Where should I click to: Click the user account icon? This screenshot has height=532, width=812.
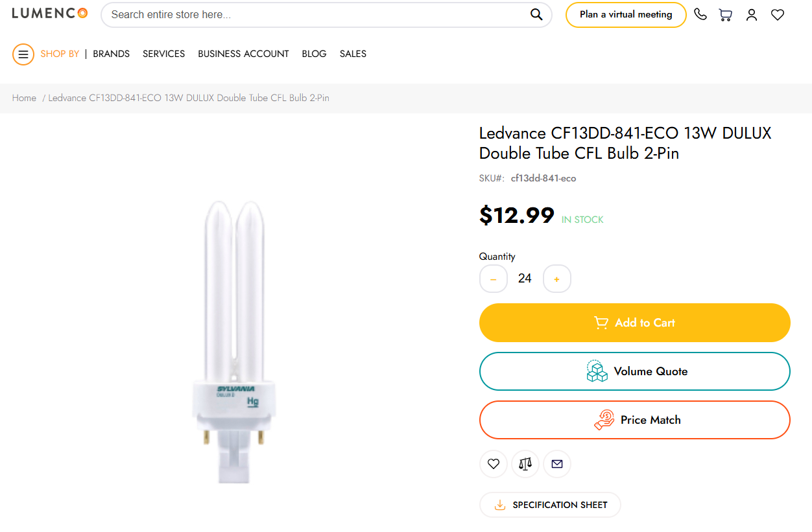751,15
